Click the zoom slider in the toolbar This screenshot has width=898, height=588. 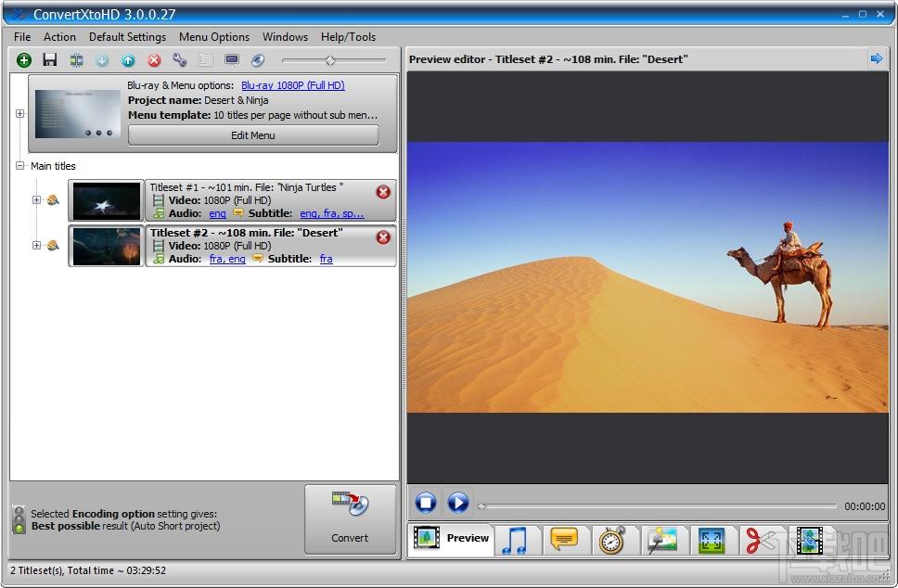click(x=330, y=60)
